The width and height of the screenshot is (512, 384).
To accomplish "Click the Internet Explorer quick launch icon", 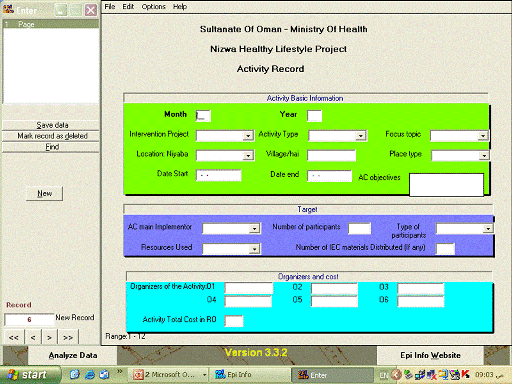I will click(90, 375).
